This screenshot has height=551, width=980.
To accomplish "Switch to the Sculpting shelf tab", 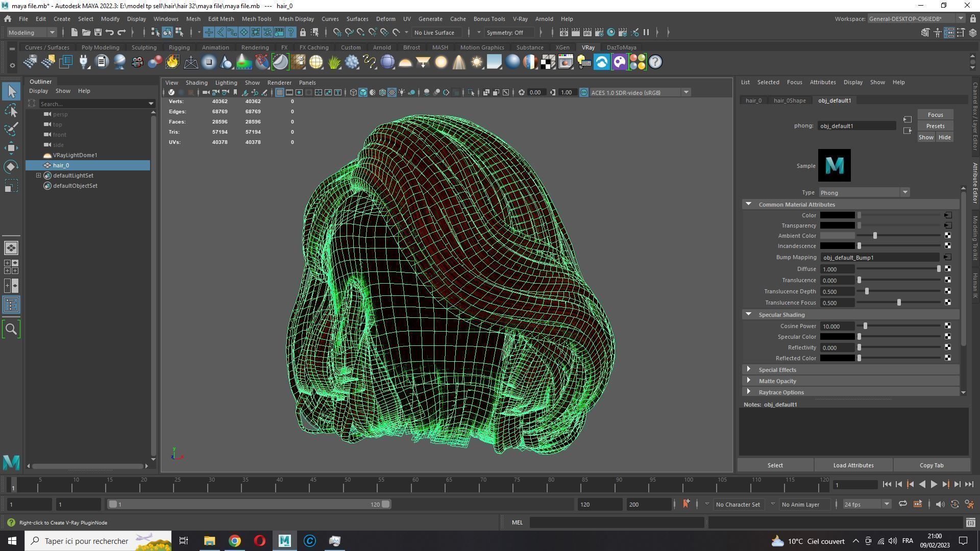I will pos(144,47).
